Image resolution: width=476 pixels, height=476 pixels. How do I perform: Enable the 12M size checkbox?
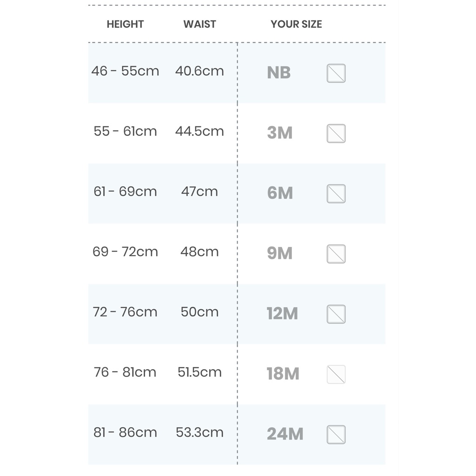tap(336, 314)
